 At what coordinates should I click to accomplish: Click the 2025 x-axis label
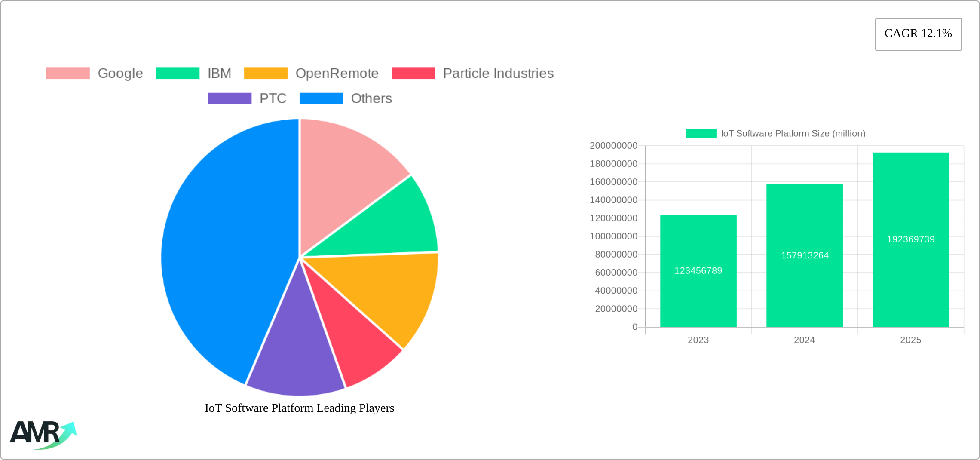911,340
